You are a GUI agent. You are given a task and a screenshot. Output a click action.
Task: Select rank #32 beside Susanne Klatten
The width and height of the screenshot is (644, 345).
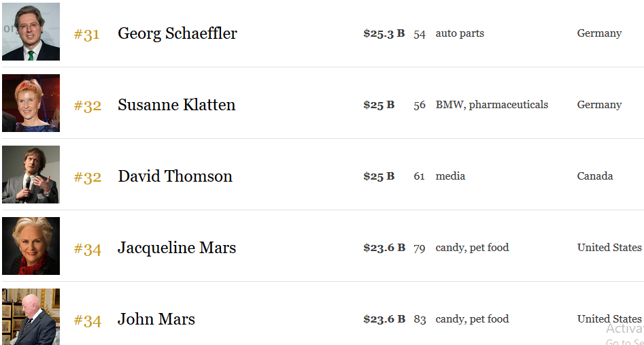click(x=88, y=106)
